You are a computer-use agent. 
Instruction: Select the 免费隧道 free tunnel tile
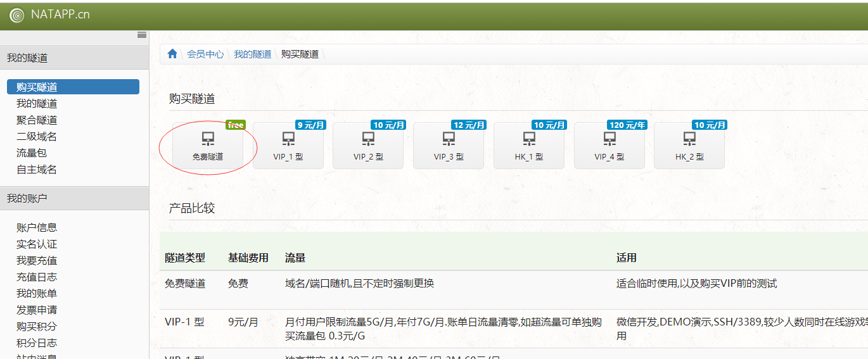pyautogui.click(x=208, y=146)
